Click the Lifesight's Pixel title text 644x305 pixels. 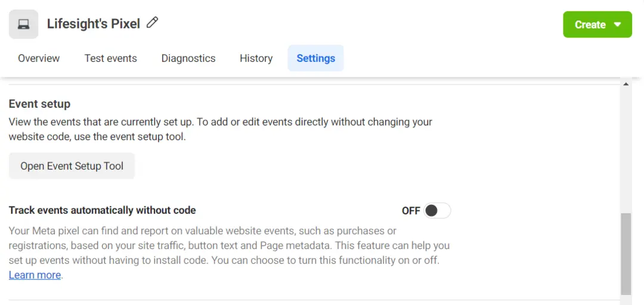point(94,24)
